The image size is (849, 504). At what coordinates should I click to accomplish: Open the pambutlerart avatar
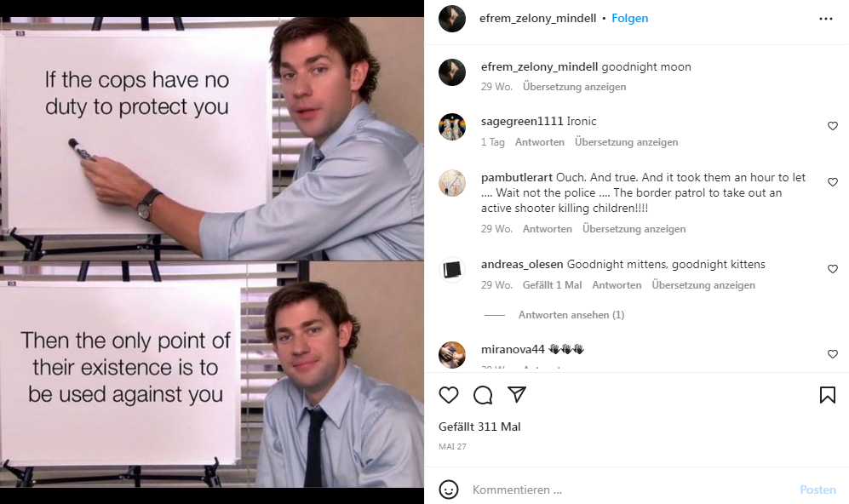coord(452,182)
